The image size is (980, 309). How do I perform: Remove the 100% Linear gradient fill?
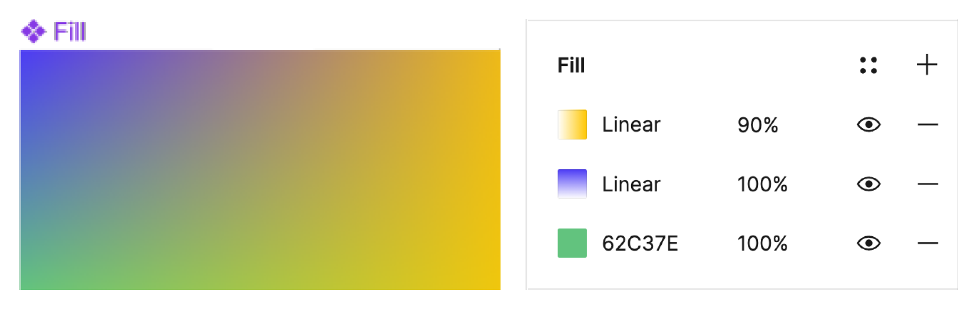927,184
